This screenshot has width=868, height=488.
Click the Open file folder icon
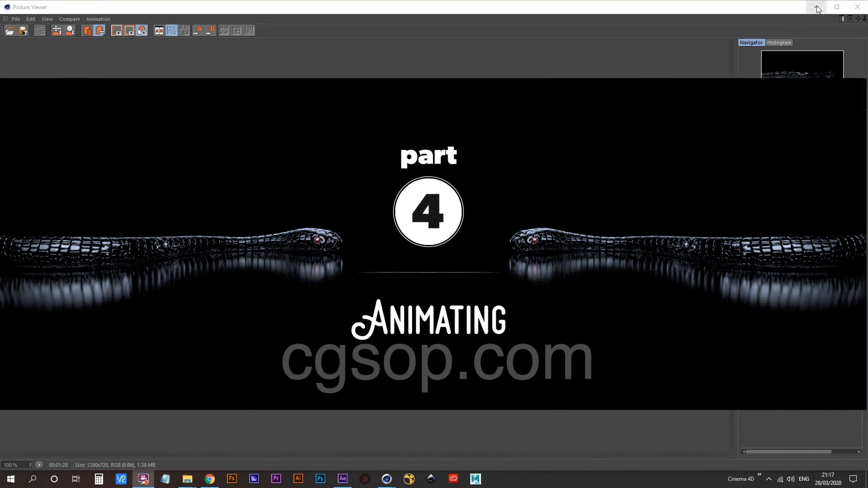coord(9,31)
